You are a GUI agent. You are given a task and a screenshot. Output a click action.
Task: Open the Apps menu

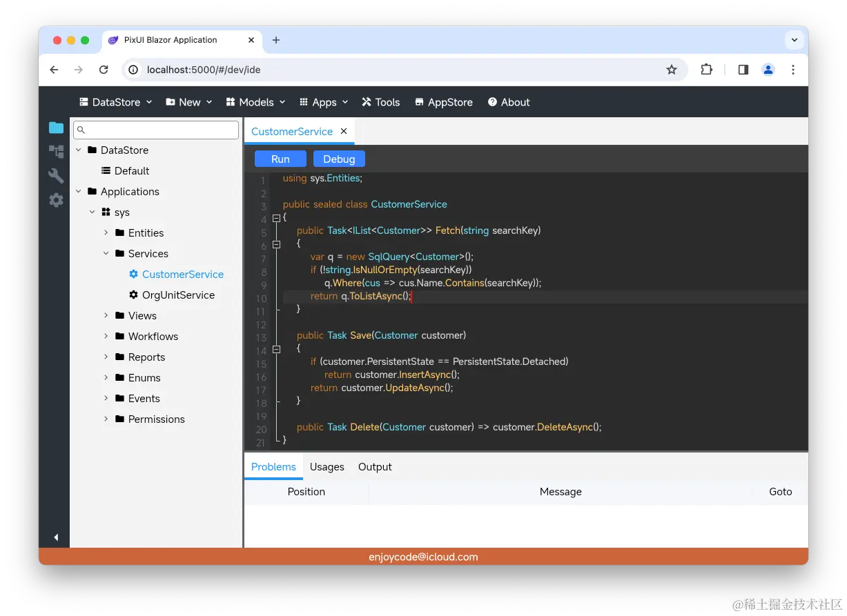pos(324,102)
